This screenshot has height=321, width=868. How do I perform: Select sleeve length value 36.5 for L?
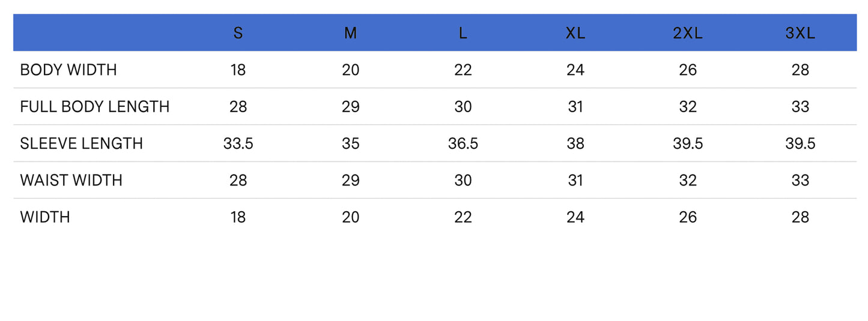tap(463, 143)
